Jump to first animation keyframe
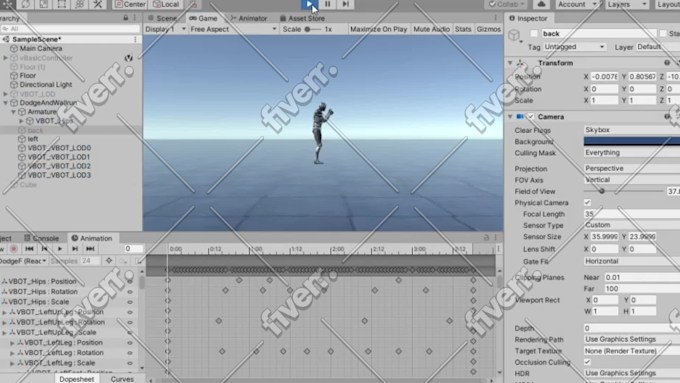Image resolution: width=680 pixels, height=383 pixels. pos(29,249)
